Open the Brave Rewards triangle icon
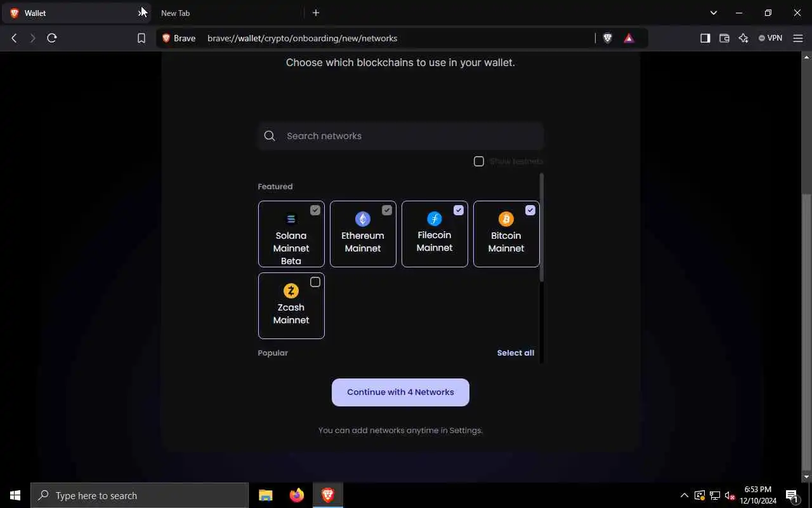 (x=629, y=38)
